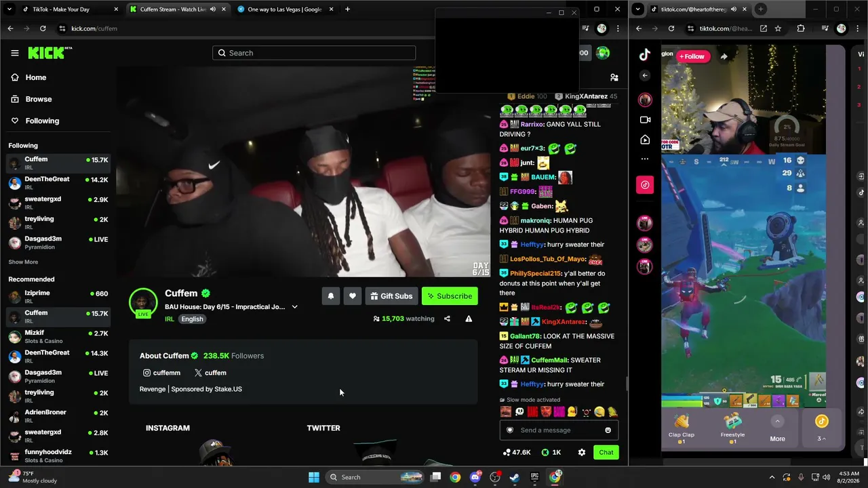Share the TikTok live stream
The height and width of the screenshot is (488, 868).
pyautogui.click(x=724, y=56)
